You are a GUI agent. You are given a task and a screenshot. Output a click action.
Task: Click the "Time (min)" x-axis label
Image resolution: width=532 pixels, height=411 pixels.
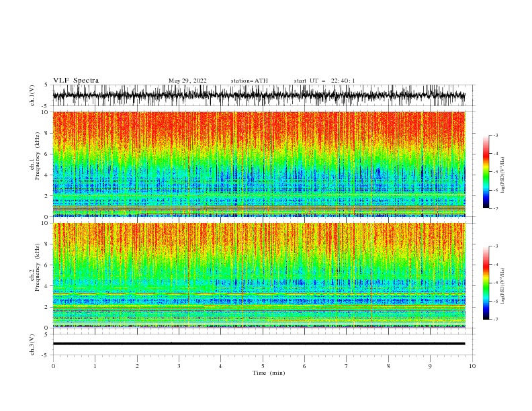click(269, 373)
